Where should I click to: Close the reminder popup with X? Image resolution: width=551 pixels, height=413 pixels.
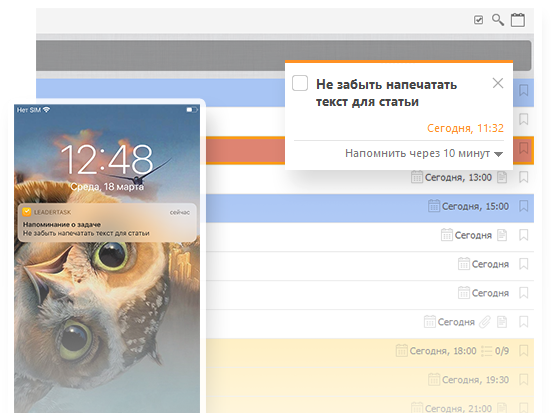click(498, 83)
